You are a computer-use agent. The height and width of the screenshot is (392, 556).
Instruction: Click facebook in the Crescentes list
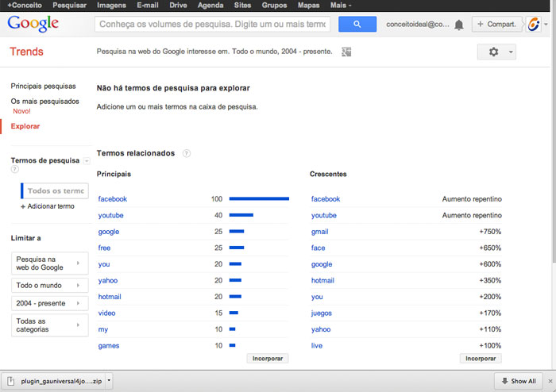tap(326, 199)
